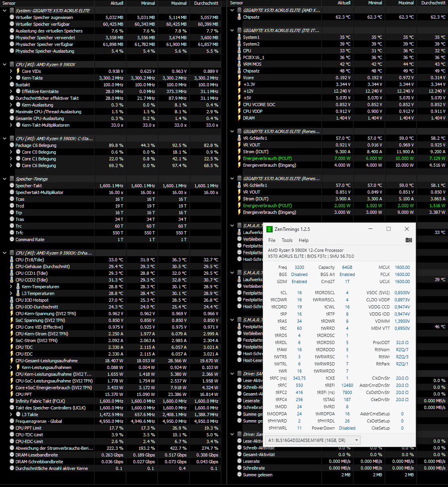Click the lightning icon beside Core VIDs
This screenshot has width=448, height=487.
pos(17,71)
